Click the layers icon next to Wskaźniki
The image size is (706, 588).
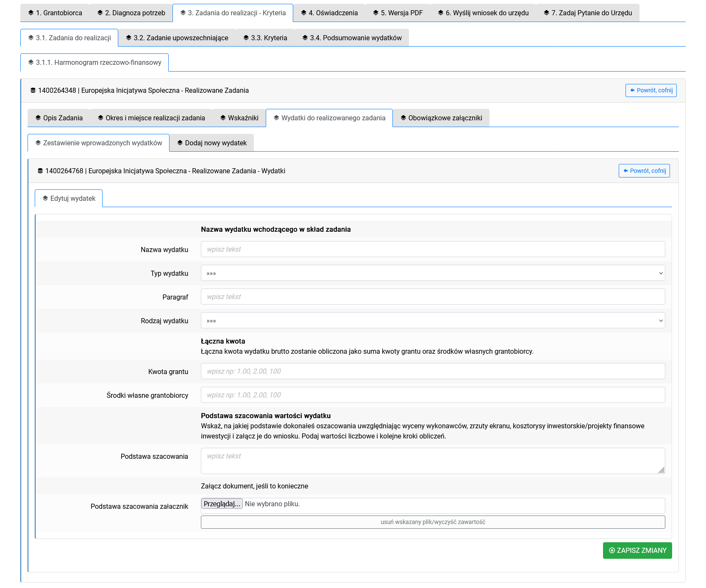pyautogui.click(x=223, y=118)
